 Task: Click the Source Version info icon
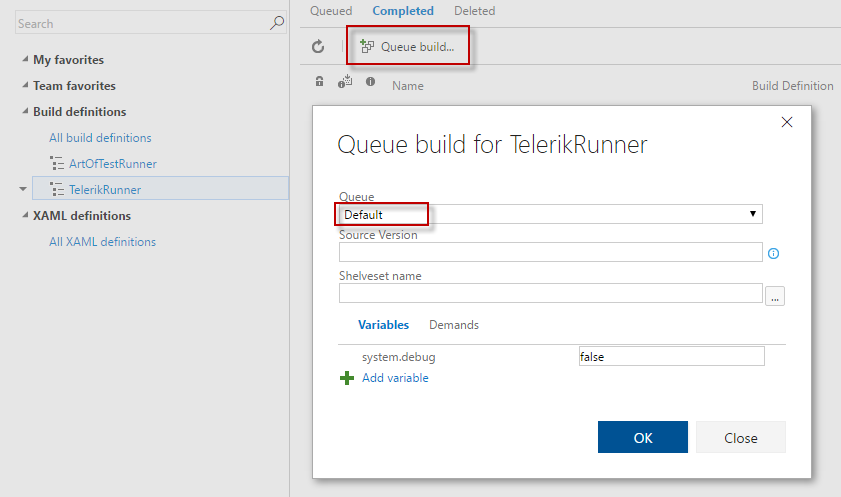[773, 254]
